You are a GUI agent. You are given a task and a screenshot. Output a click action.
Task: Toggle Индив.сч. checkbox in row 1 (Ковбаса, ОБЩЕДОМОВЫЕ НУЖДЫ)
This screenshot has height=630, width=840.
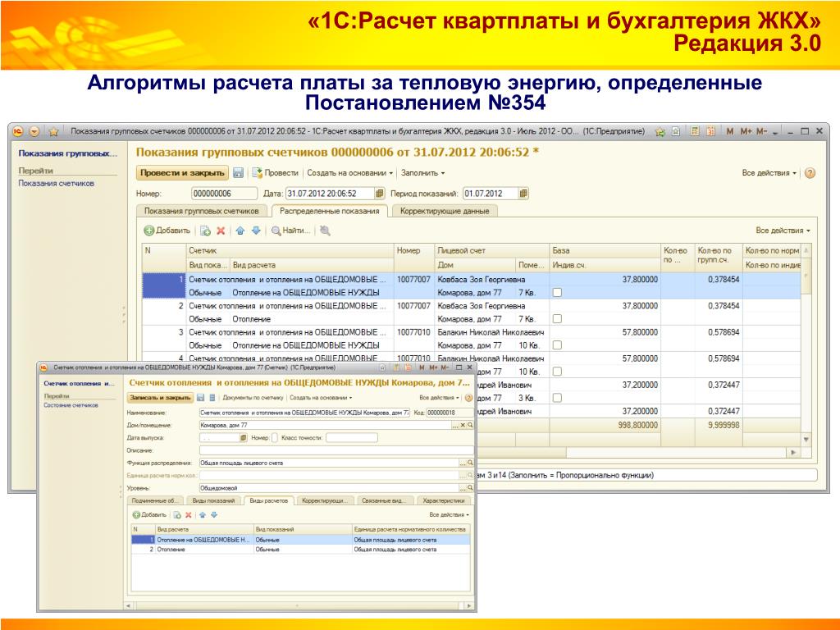coord(557,293)
